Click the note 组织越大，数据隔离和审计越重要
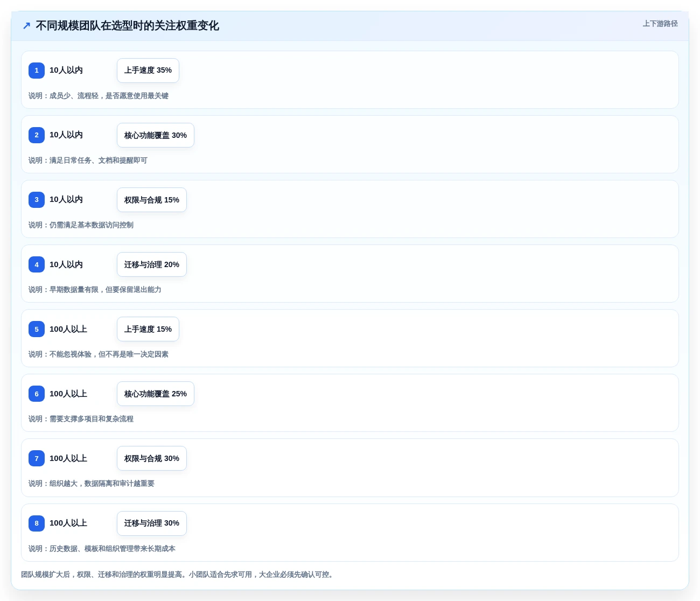Image resolution: width=700 pixels, height=601 pixels. coord(102,484)
